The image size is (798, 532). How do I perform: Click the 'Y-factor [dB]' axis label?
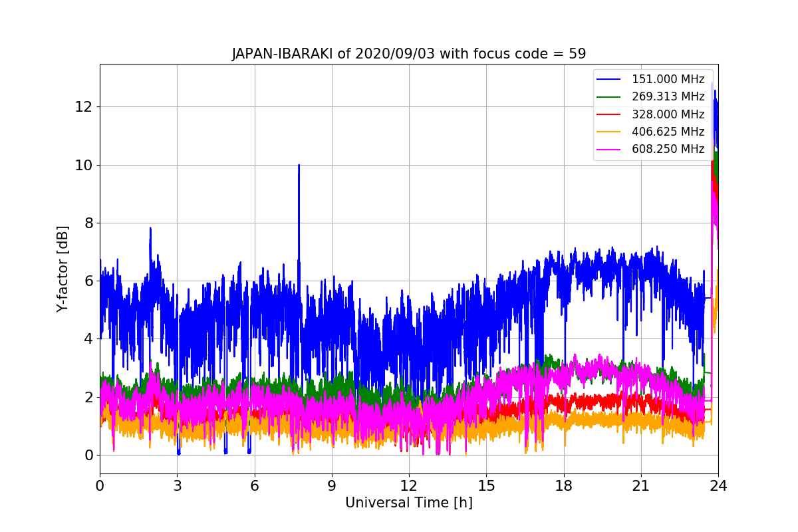(63, 269)
